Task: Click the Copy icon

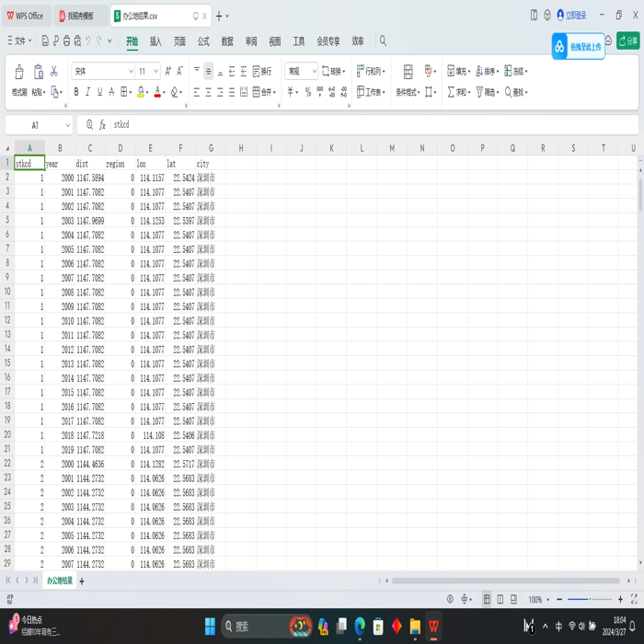Action: click(54, 92)
